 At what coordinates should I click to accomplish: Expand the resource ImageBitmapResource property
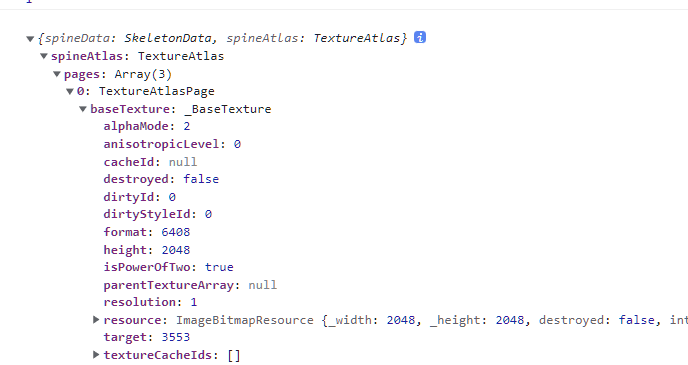point(96,320)
